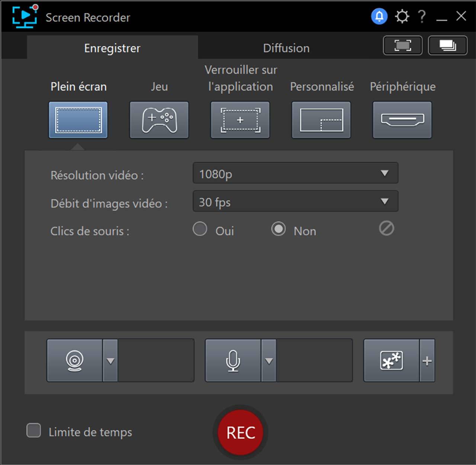
Task: Select the Non radio for mouse clicks
Action: point(279,229)
